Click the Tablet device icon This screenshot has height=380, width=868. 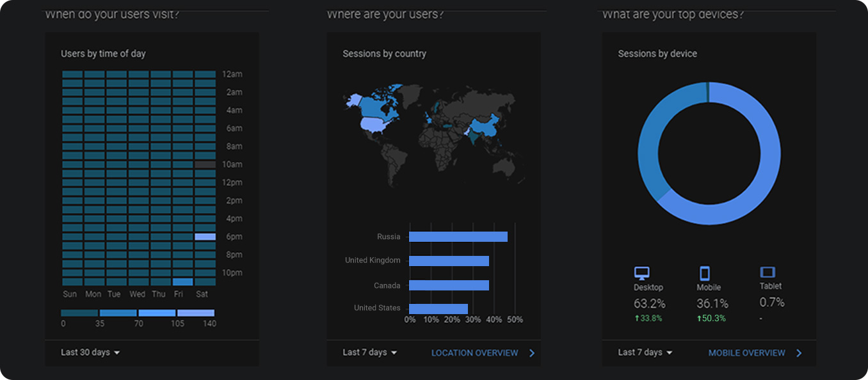coord(768,273)
